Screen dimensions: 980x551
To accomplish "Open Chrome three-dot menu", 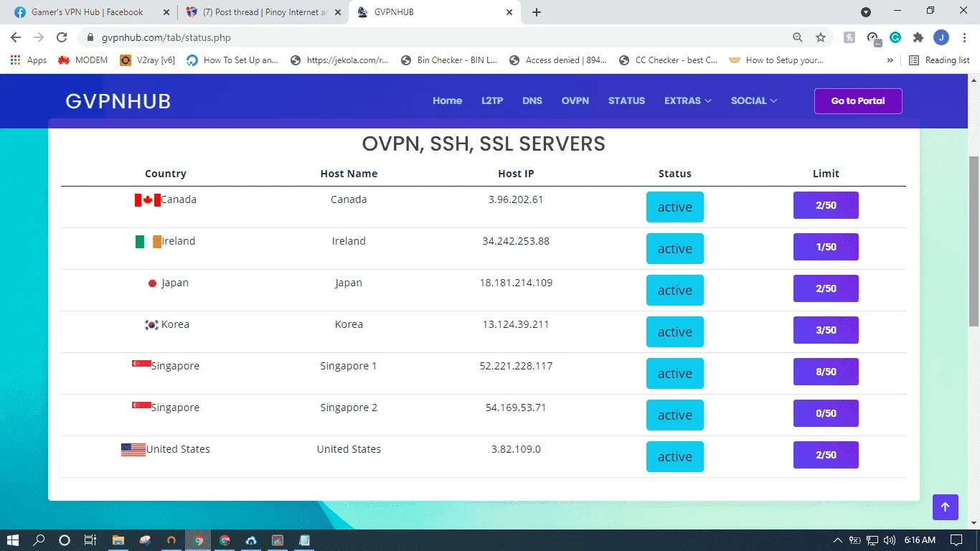I will (x=963, y=37).
